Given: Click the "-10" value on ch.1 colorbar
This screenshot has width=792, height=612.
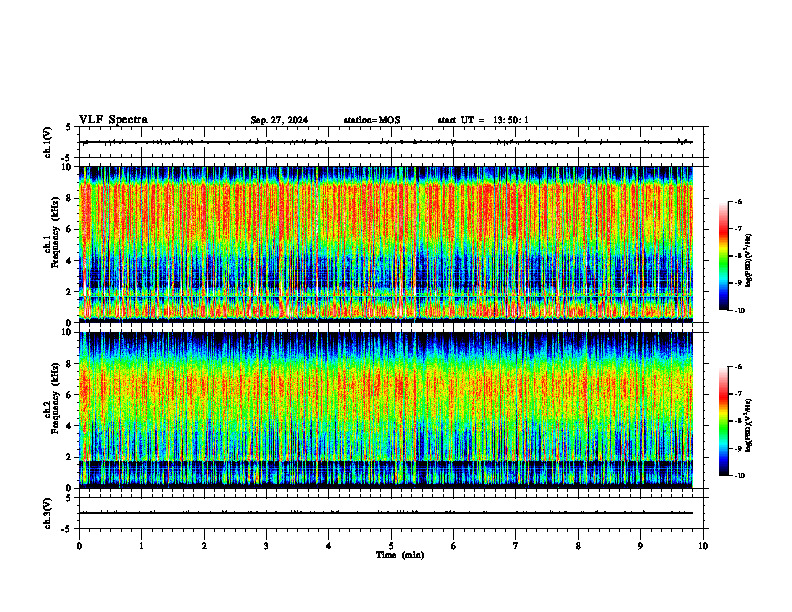Looking at the screenshot, I should 739,311.
